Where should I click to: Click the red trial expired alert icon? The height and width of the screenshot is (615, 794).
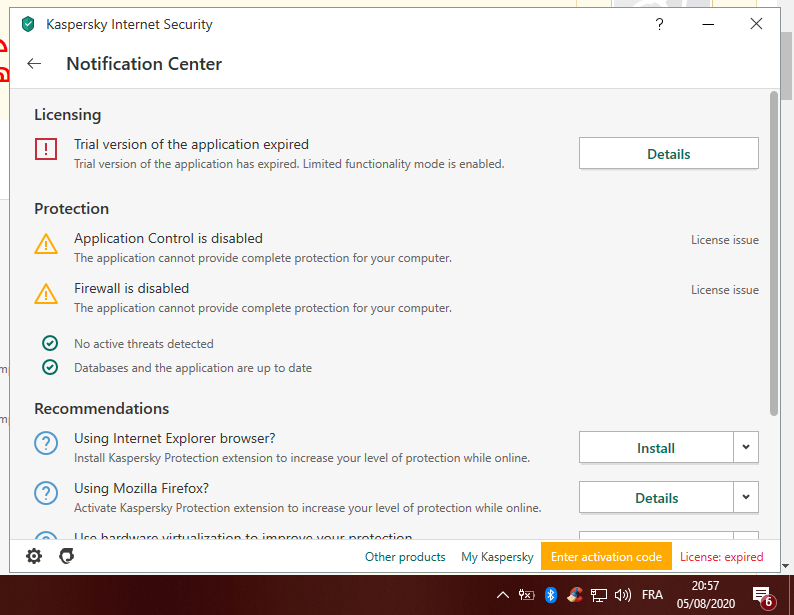(x=46, y=149)
